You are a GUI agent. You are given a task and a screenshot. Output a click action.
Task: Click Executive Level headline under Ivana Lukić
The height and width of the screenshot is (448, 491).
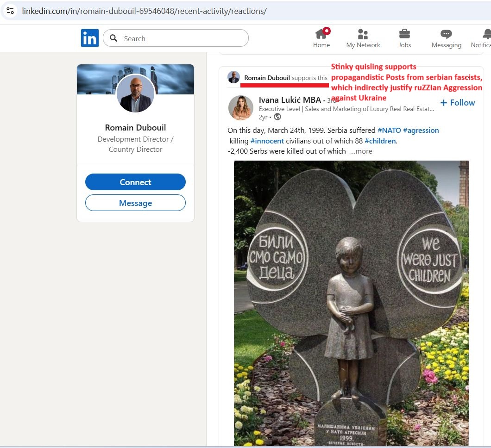[346, 109]
